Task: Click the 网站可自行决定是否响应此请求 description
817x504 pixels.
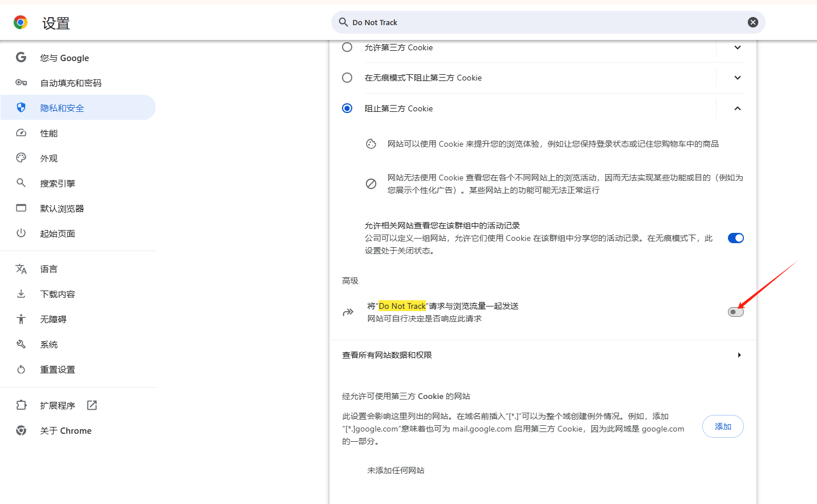Action: pos(424,318)
